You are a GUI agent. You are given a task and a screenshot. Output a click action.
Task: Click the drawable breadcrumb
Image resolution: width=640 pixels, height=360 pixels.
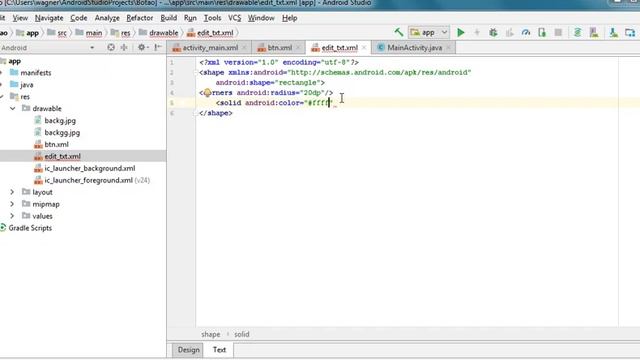[158, 33]
